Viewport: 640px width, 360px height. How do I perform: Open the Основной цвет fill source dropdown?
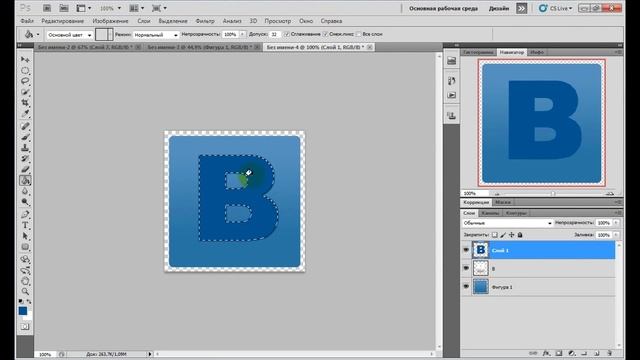[69, 35]
